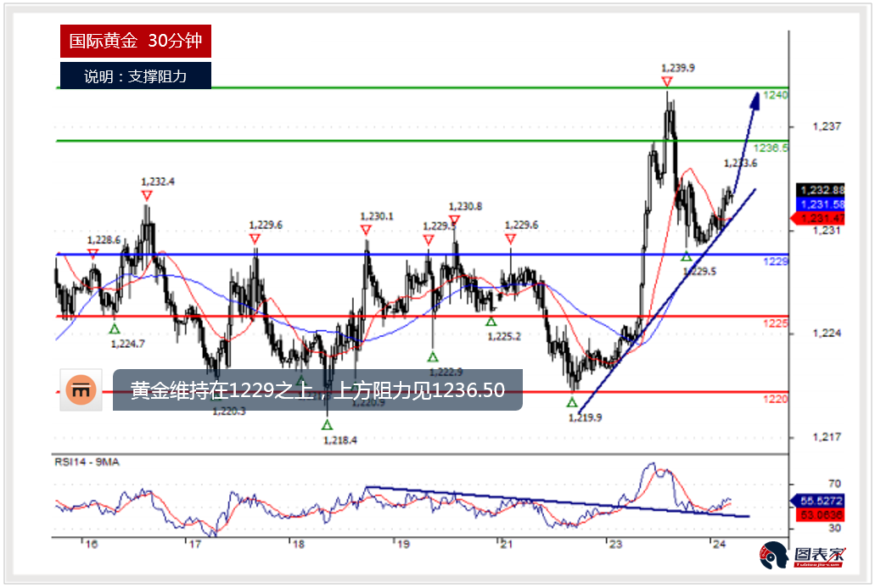Click the y-axis value 1,237
875x588 pixels.
pyautogui.click(x=827, y=126)
